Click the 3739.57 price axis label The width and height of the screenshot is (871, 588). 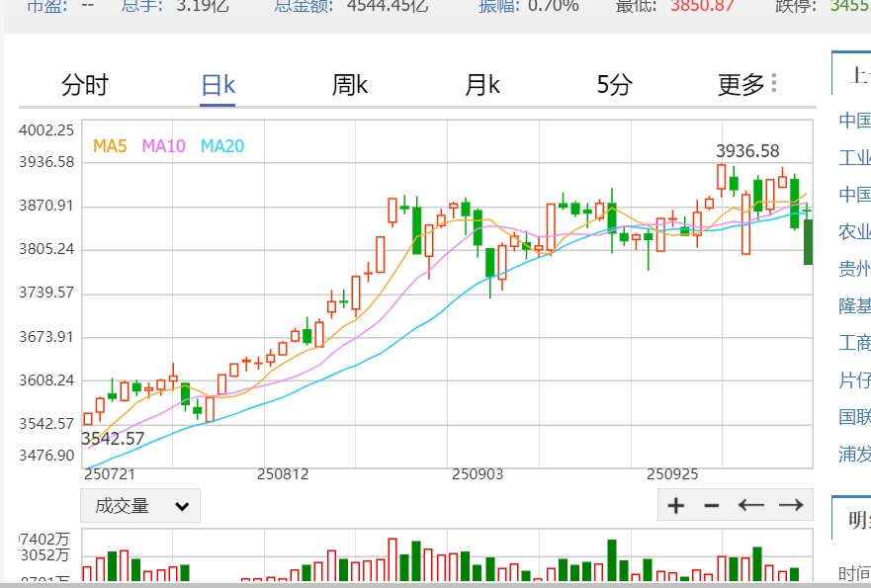[46, 293]
